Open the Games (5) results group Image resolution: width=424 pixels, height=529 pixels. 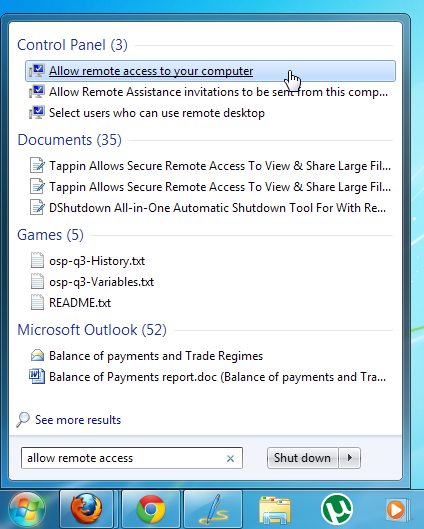click(x=50, y=235)
